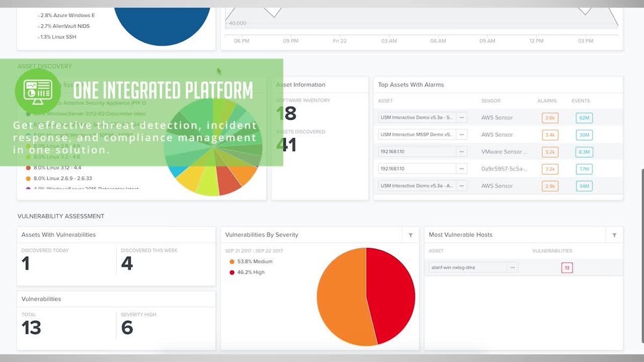This screenshot has width=644, height=362.
Task: Toggle the 8.0% Linux 3.12 - 4.4 legend entry
Action: point(53,168)
